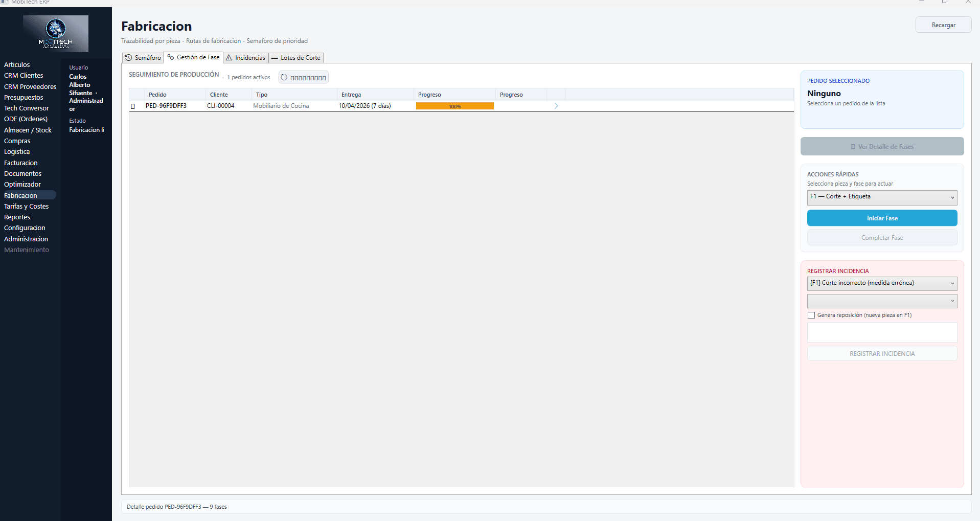Click the warning triangle icon on Incidencias tab
This screenshot has height=521, width=980.
tap(229, 58)
